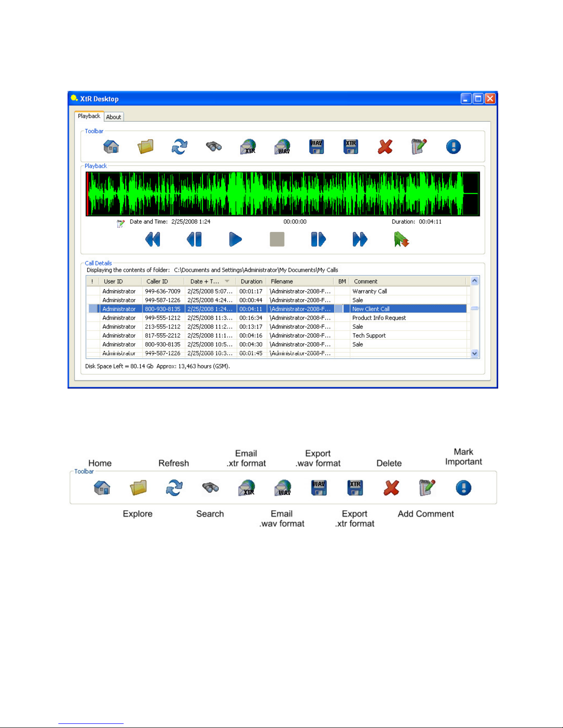Click Add Comment notepad icon in XtR Desktop
This screenshot has height=728, width=563.
(x=419, y=147)
